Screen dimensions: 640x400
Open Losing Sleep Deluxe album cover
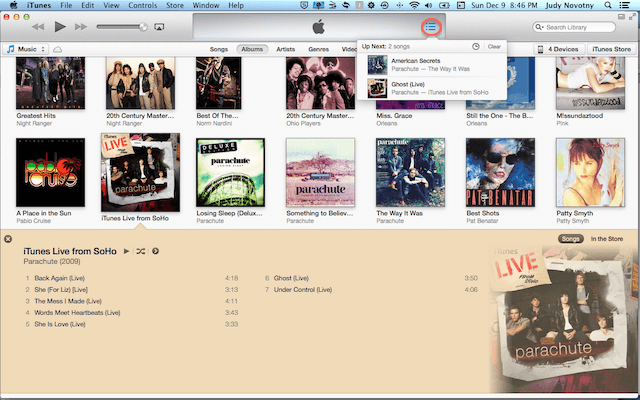tap(230, 172)
